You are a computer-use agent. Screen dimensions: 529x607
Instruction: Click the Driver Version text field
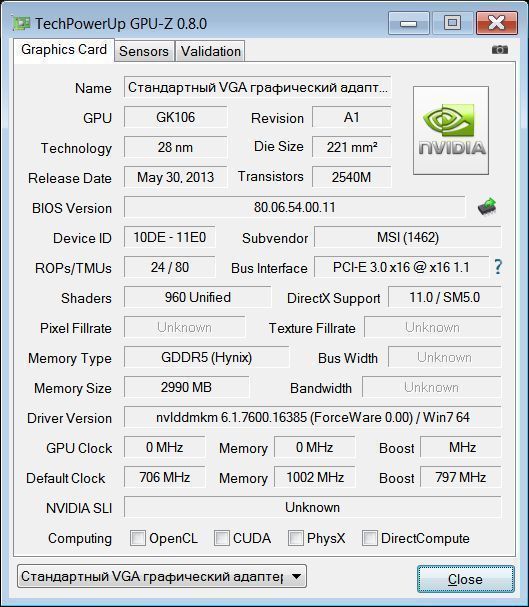tap(313, 417)
